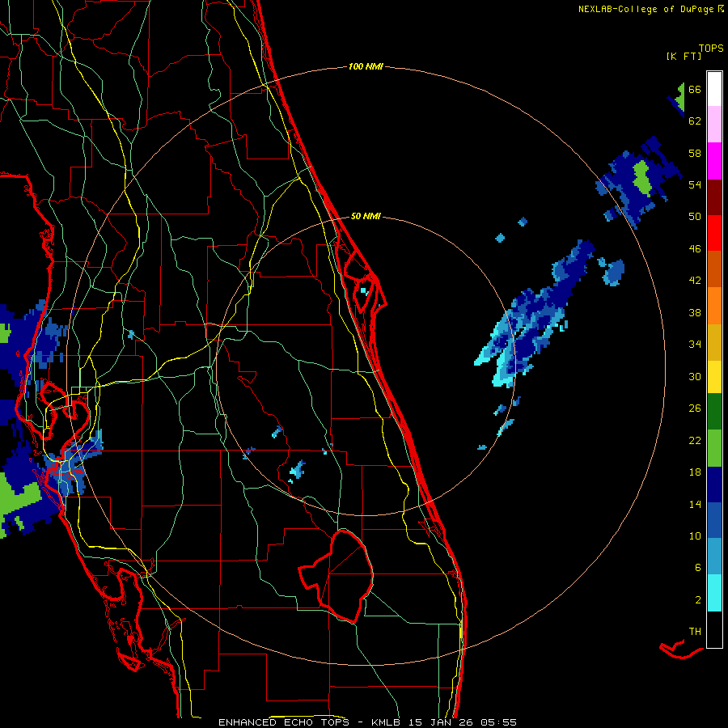Click the "22" legend value

tap(695, 441)
